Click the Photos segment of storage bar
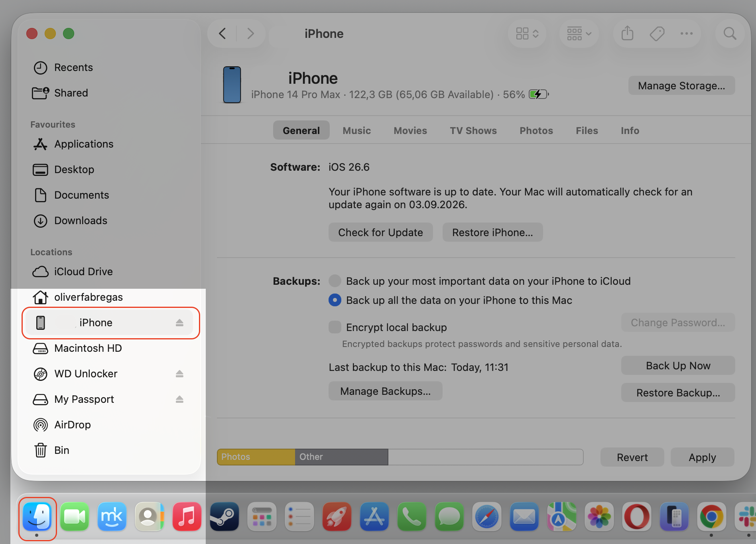This screenshot has height=544, width=756. [256, 457]
